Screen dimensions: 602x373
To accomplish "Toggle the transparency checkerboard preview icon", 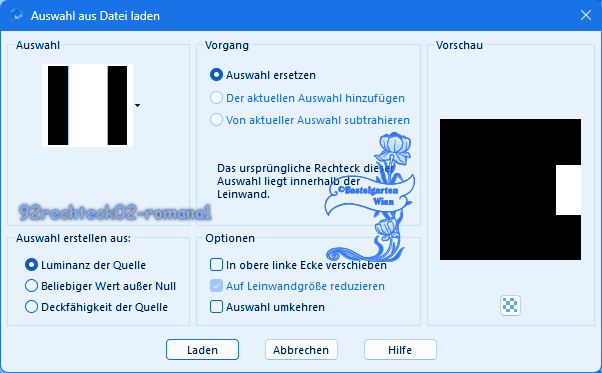I will point(510,305).
